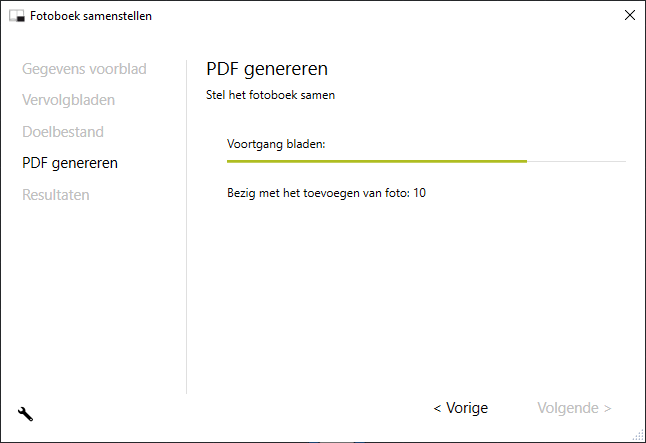This screenshot has width=646, height=443.
Task: Click the unfilled part of progress bar
Action: point(576,160)
